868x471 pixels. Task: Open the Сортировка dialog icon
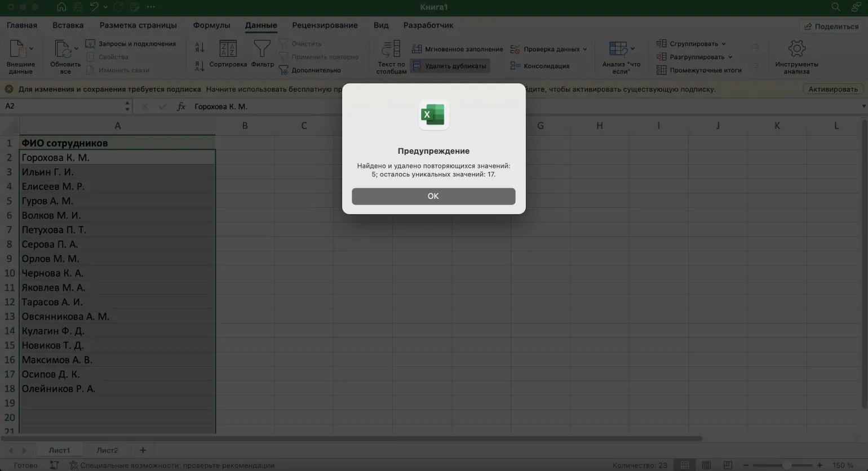(228, 50)
